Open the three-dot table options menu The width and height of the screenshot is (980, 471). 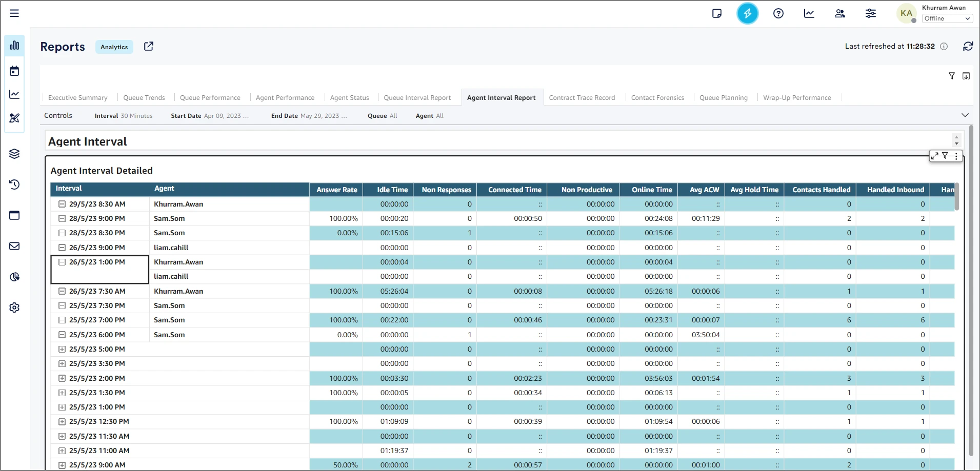(x=956, y=156)
